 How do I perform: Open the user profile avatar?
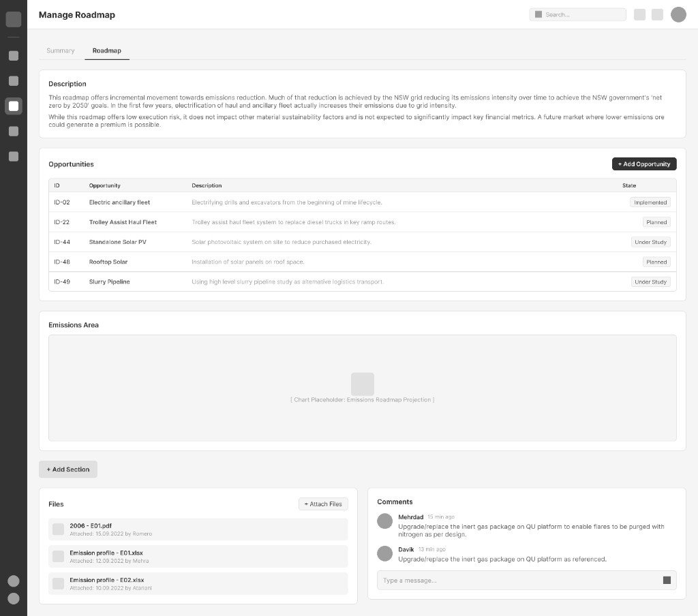point(678,14)
